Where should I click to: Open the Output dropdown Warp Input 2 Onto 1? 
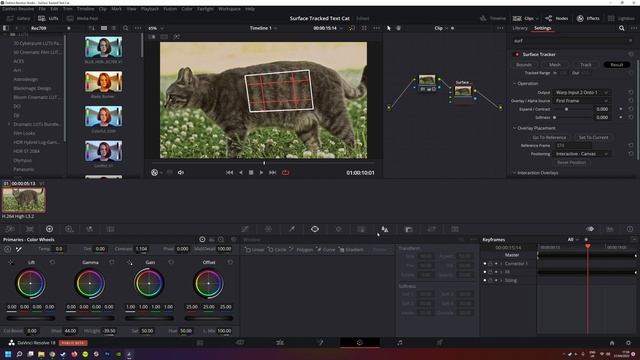point(582,92)
